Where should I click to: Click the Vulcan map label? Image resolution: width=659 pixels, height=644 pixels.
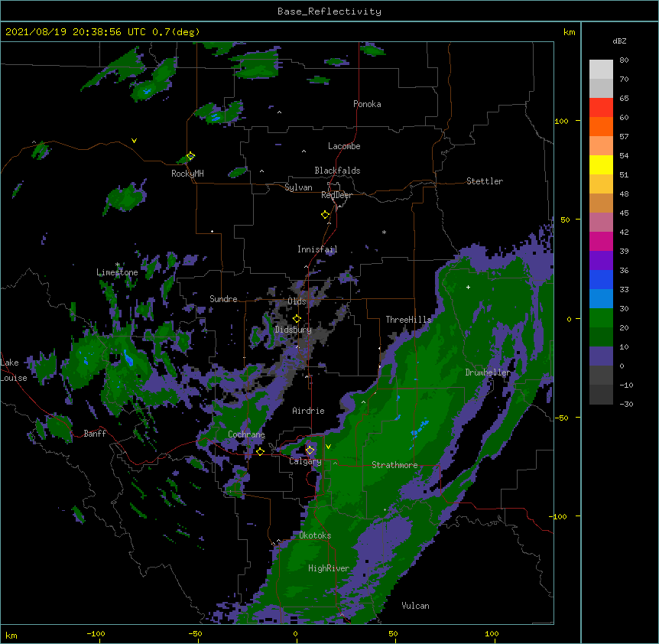[x=415, y=606]
